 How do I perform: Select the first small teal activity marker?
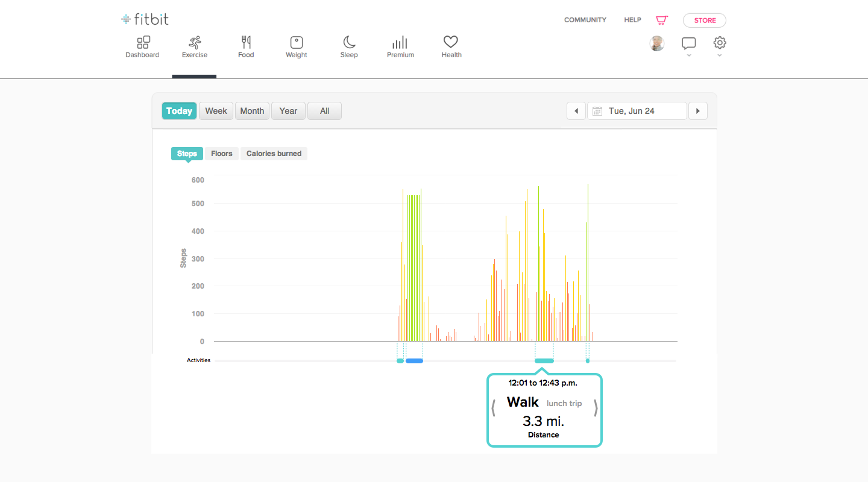(400, 361)
